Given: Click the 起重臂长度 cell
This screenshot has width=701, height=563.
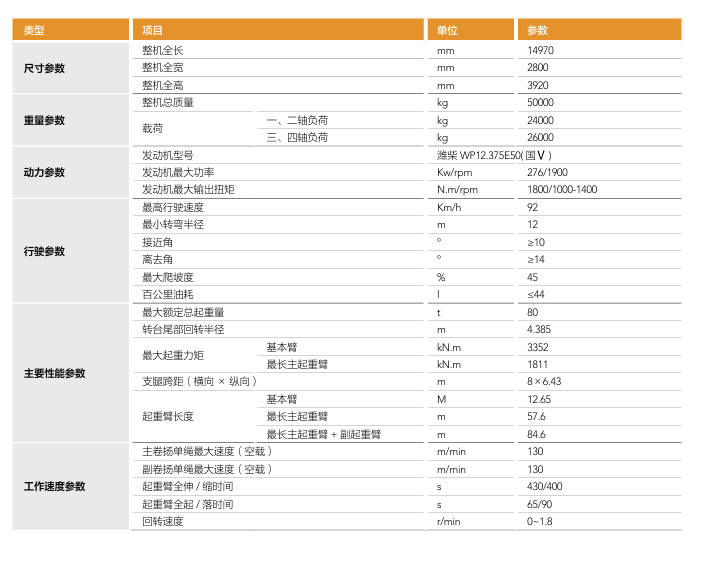Looking at the screenshot, I should [168, 416].
